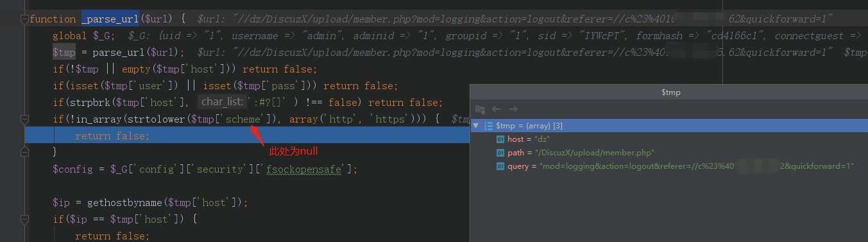Click the $config variable

coord(72,169)
